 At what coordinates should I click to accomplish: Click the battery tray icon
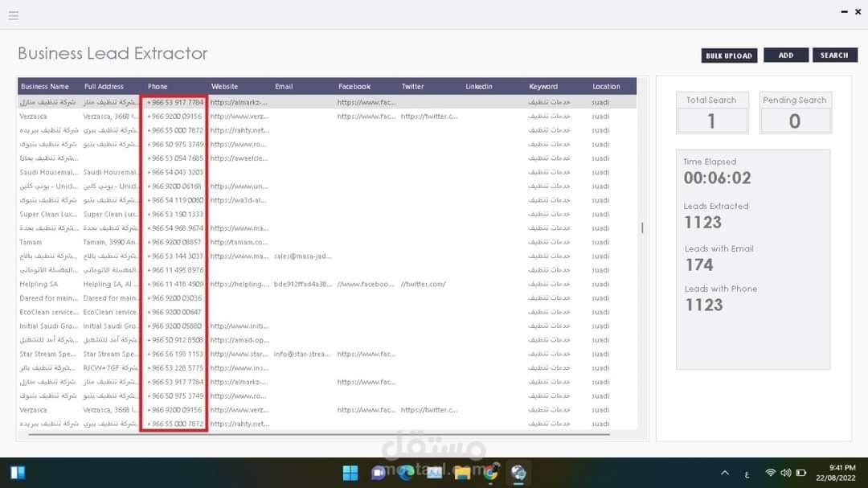point(801,473)
